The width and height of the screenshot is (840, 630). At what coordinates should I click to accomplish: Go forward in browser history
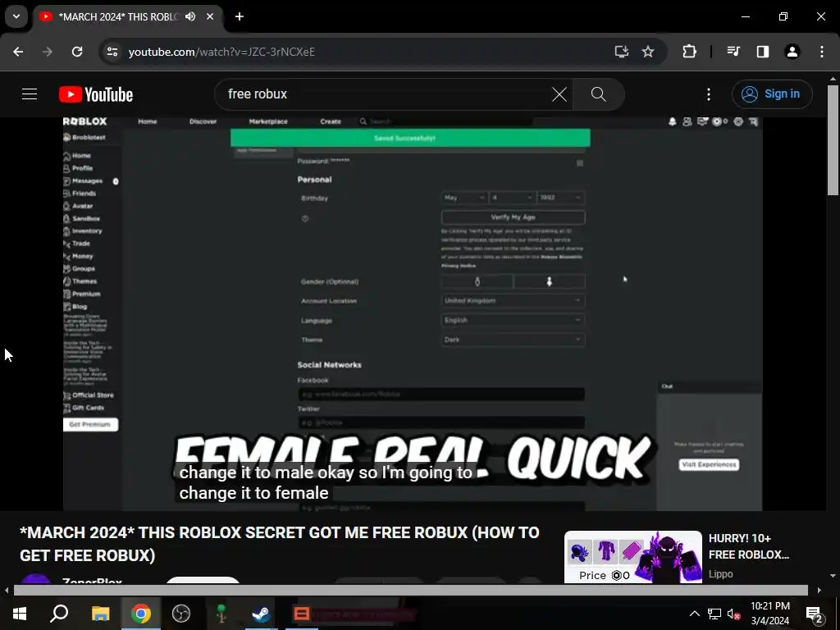pyautogui.click(x=48, y=52)
